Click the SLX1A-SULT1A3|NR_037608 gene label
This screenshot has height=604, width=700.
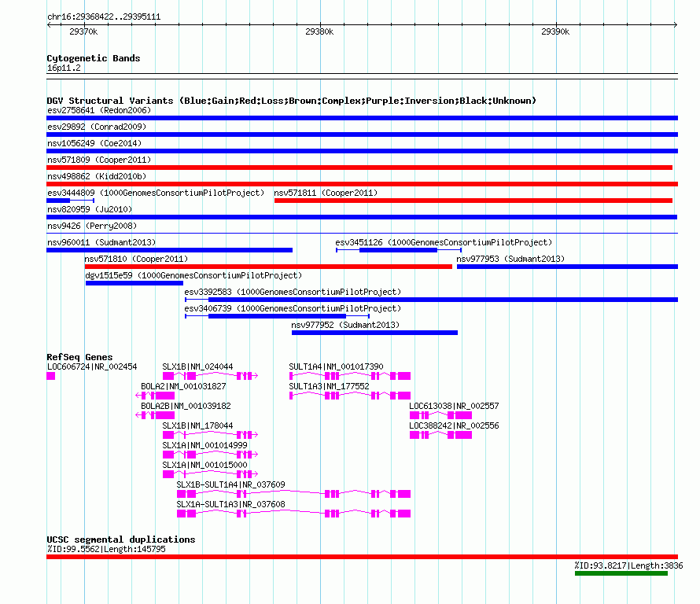click(230, 504)
